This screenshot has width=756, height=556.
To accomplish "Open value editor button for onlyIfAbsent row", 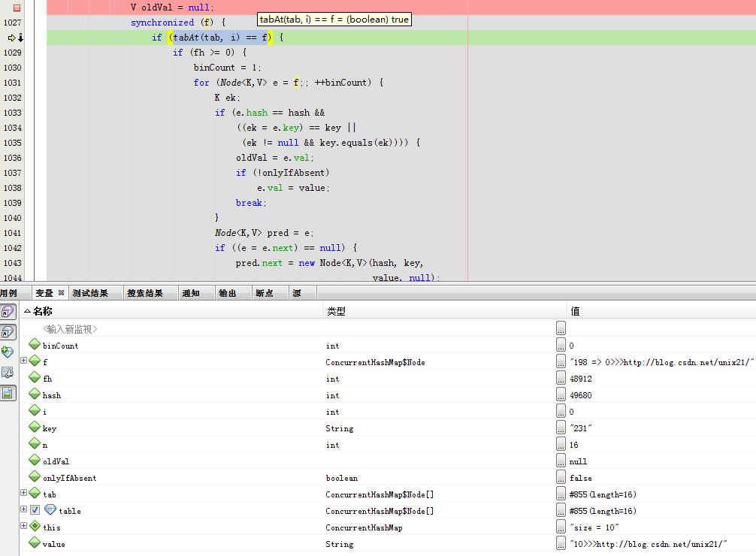I will coord(561,477).
